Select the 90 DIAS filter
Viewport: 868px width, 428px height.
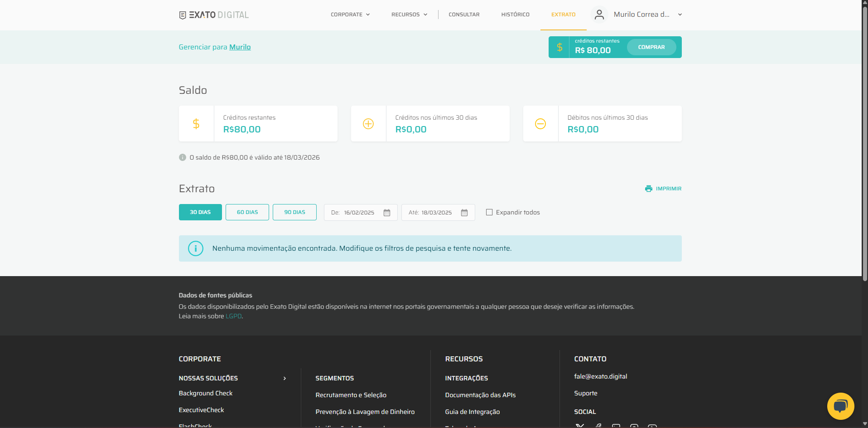click(294, 212)
